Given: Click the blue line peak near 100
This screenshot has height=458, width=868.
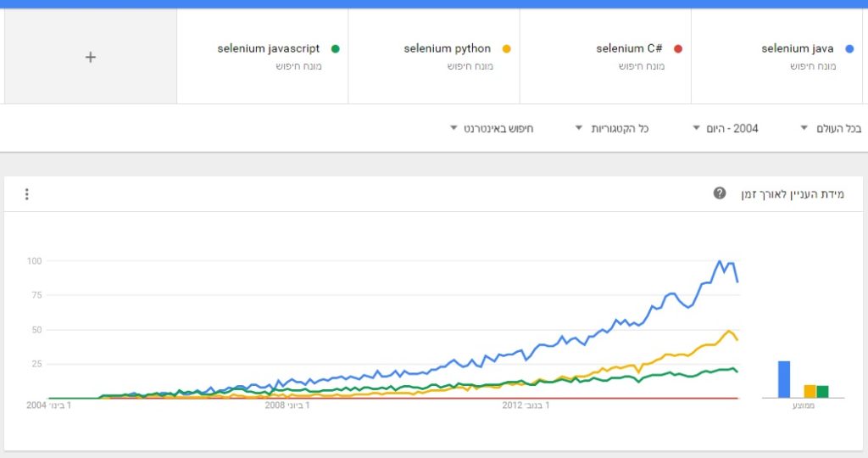Looking at the screenshot, I should 720,261.
